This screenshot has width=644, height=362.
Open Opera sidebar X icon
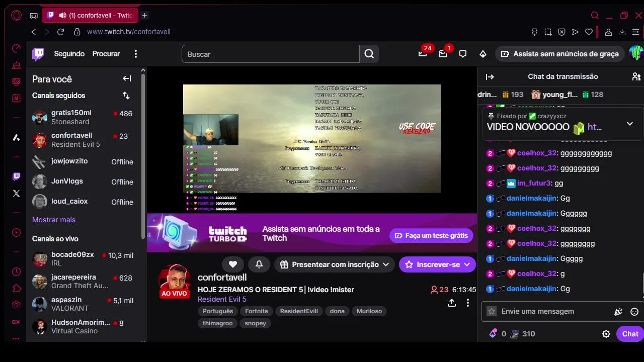[16, 193]
